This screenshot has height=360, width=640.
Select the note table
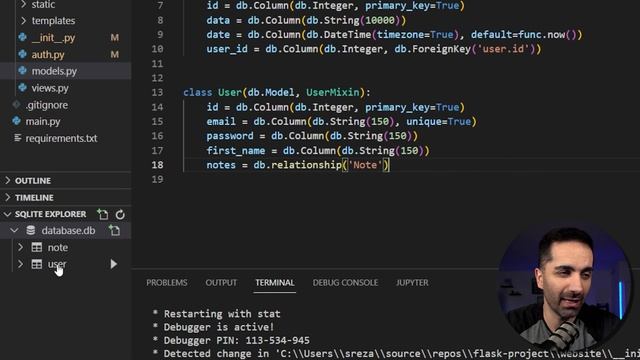click(58, 247)
